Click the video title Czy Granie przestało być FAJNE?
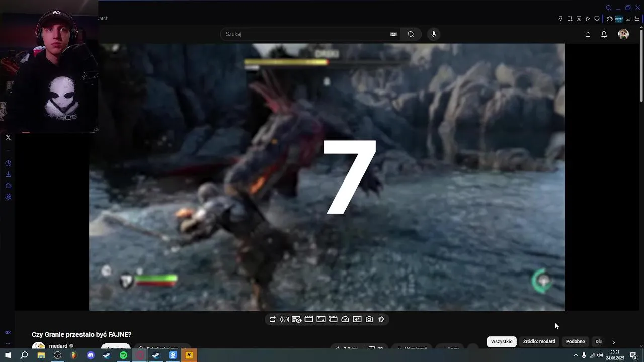The width and height of the screenshot is (644, 362). tap(82, 334)
